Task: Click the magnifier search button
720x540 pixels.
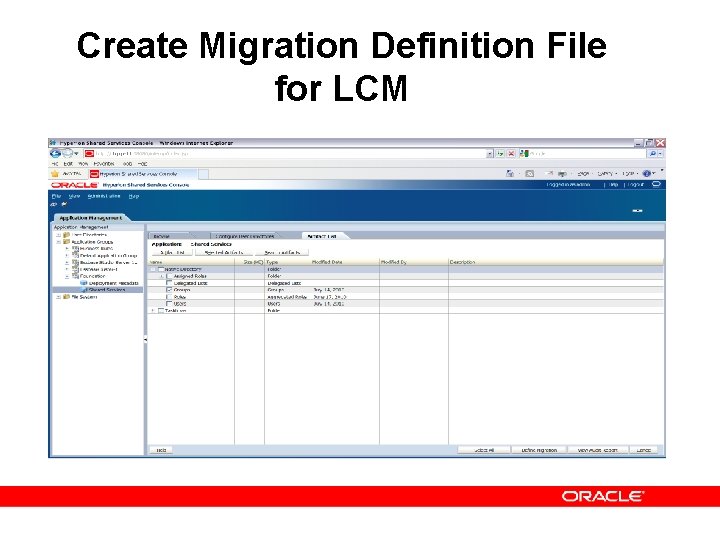Action: tap(652, 154)
